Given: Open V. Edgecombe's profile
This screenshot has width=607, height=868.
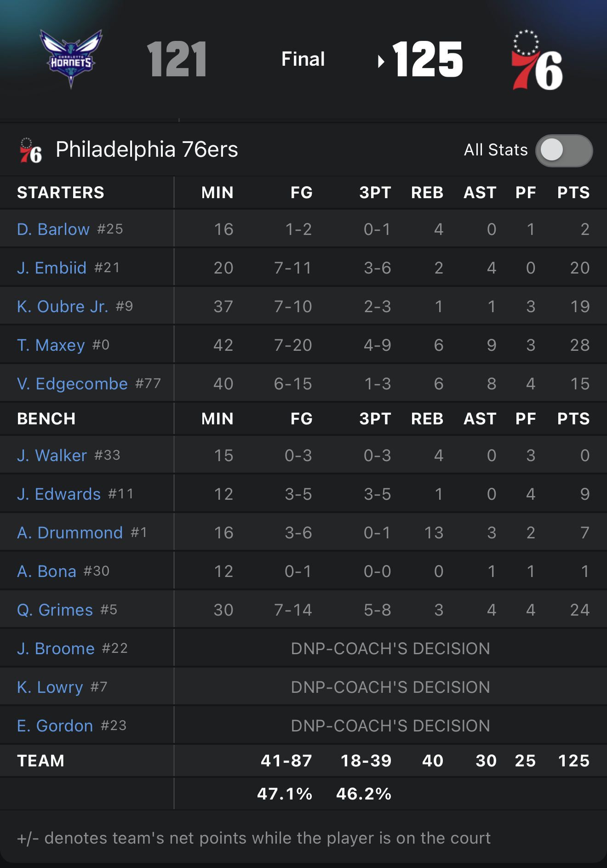Looking at the screenshot, I should [72, 383].
